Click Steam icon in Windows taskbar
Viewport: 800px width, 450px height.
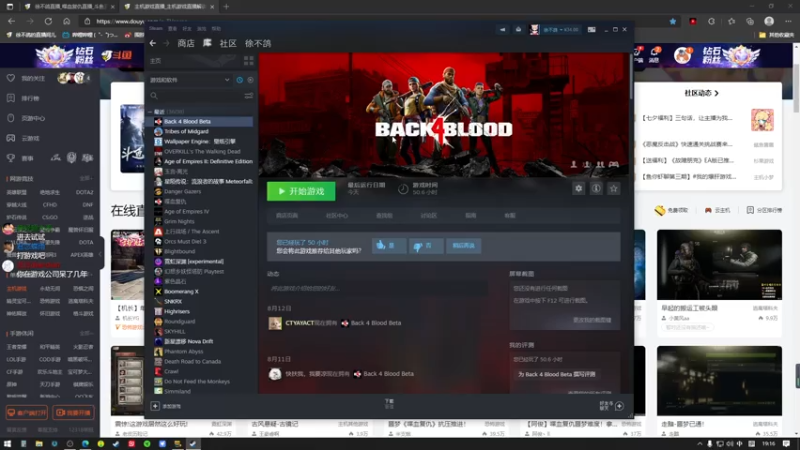click(x=193, y=444)
